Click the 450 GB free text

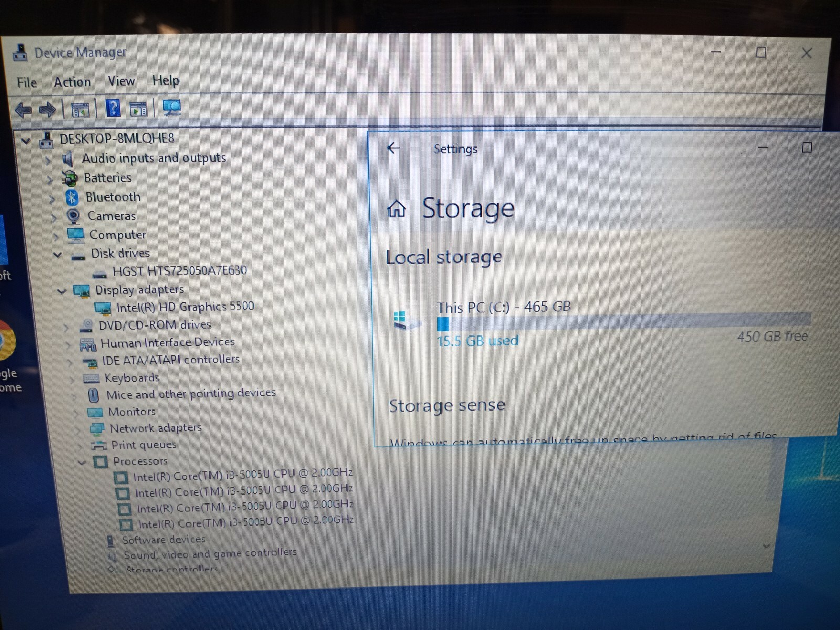(x=772, y=337)
